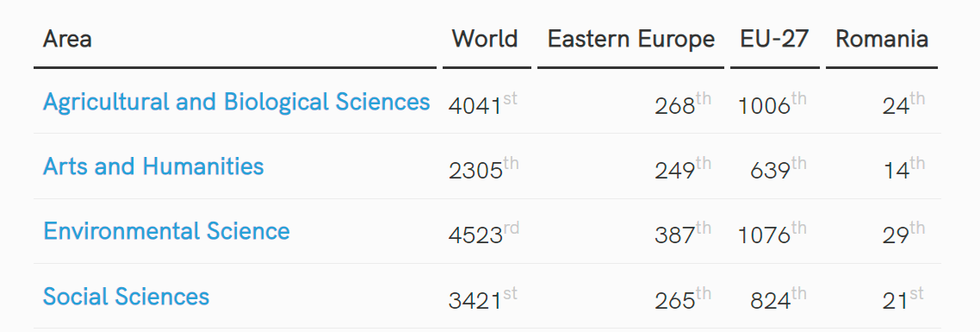980x332 pixels.
Task: Select the 3421st World rank cell
Action: tap(482, 298)
